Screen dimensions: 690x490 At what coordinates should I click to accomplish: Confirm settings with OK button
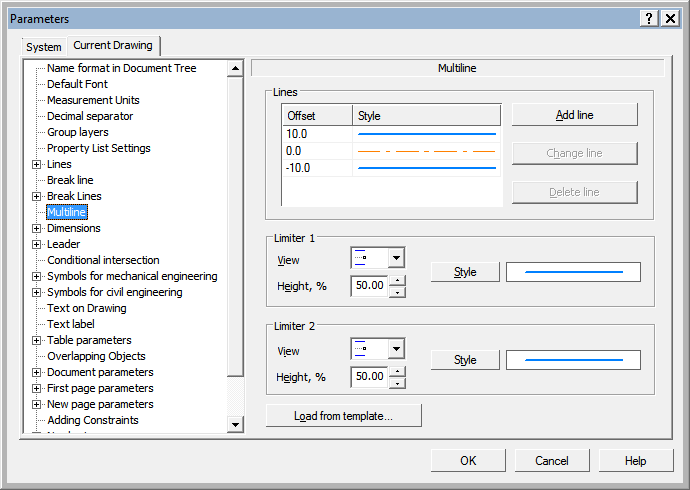click(x=468, y=461)
